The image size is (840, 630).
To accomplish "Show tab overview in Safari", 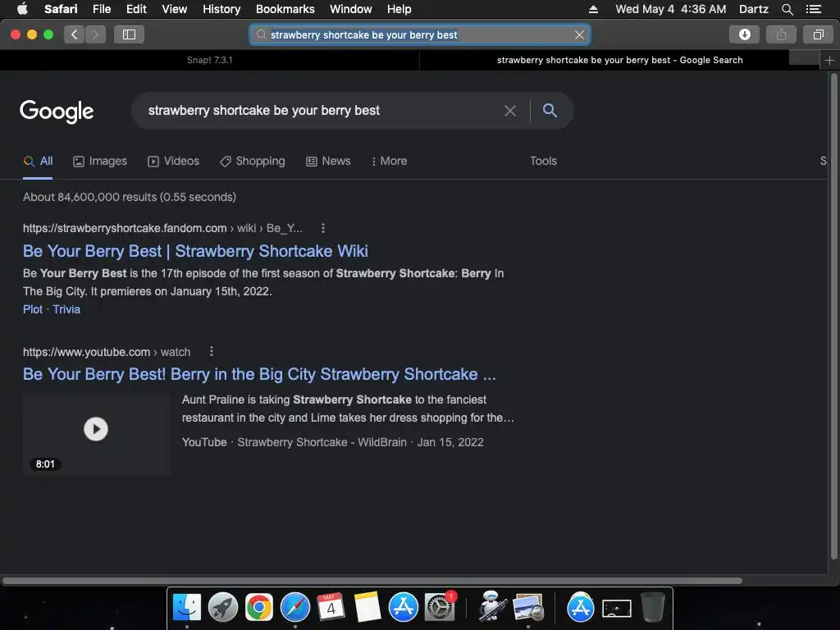I will [x=818, y=34].
